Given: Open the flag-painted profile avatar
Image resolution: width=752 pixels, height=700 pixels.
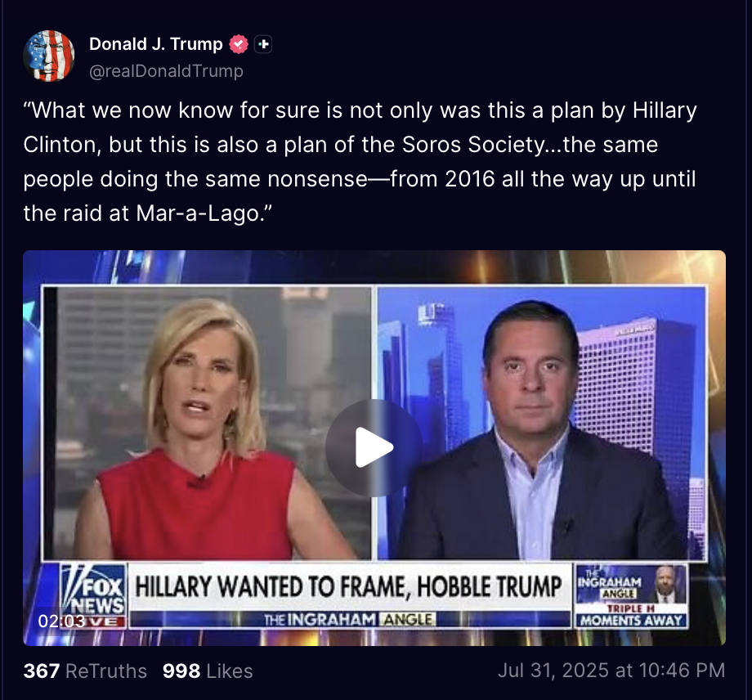Looking at the screenshot, I should click(49, 56).
